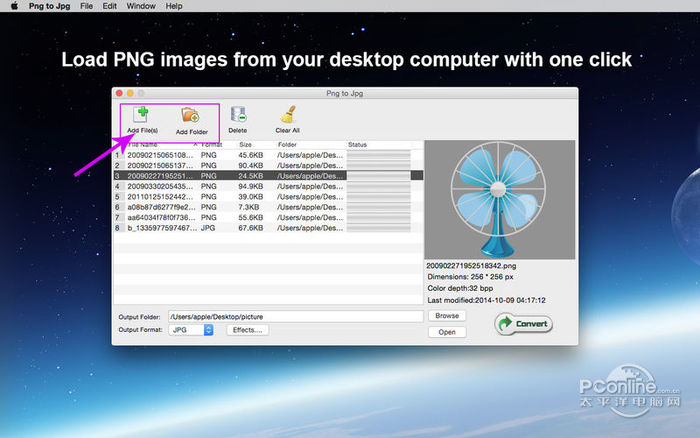Click the 45.6KB size cell
This screenshot has height=438, width=700.
coord(250,155)
